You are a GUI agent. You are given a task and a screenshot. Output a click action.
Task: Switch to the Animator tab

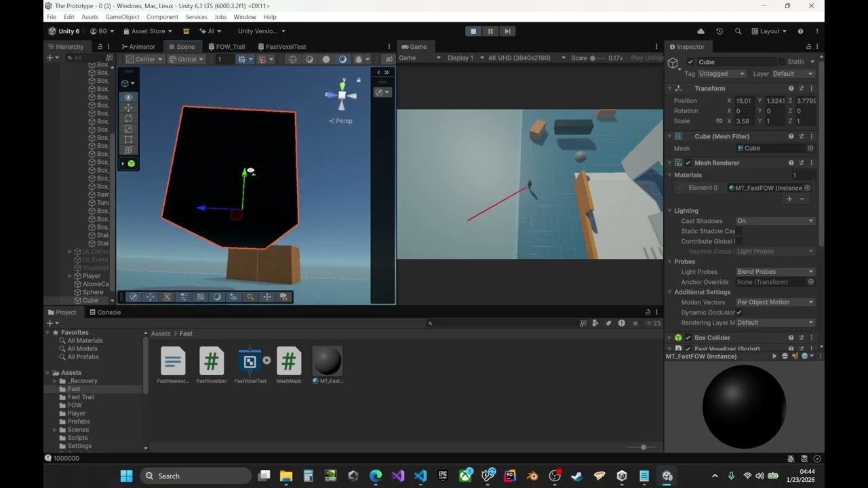(138, 47)
